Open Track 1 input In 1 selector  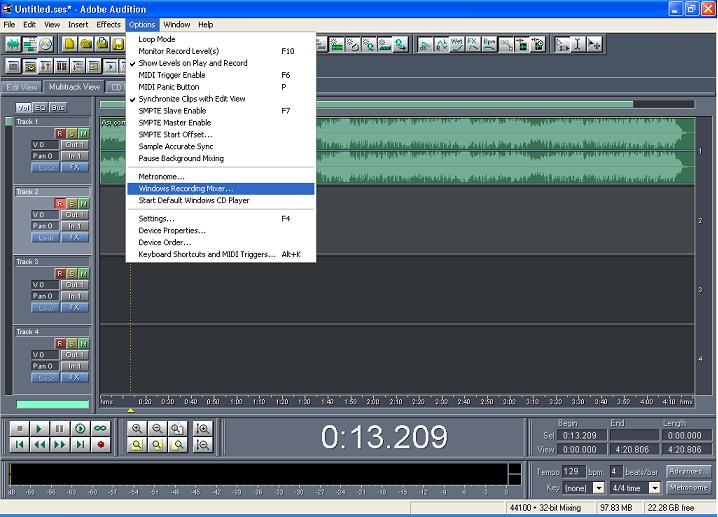click(75, 156)
